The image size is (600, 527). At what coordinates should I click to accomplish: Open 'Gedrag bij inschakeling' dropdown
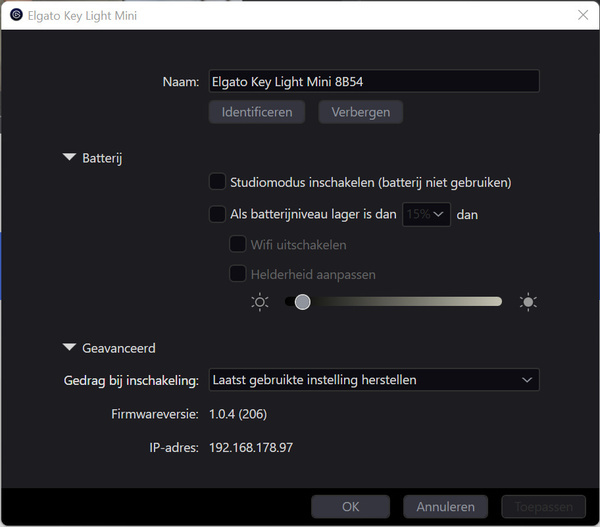click(x=374, y=380)
